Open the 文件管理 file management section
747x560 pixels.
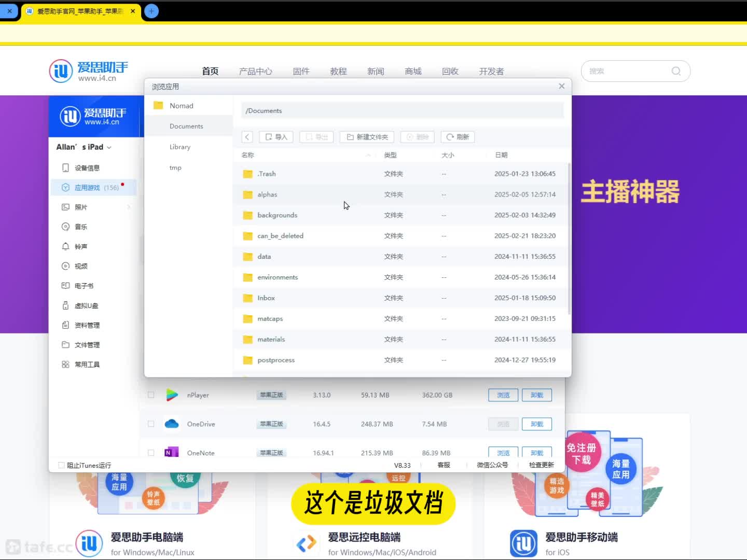click(87, 345)
